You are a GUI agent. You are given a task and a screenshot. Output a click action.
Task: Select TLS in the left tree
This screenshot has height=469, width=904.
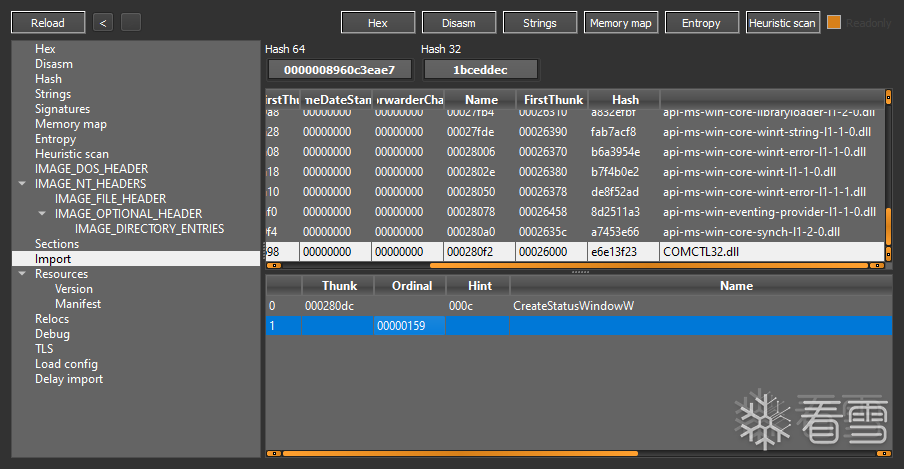click(x=44, y=349)
